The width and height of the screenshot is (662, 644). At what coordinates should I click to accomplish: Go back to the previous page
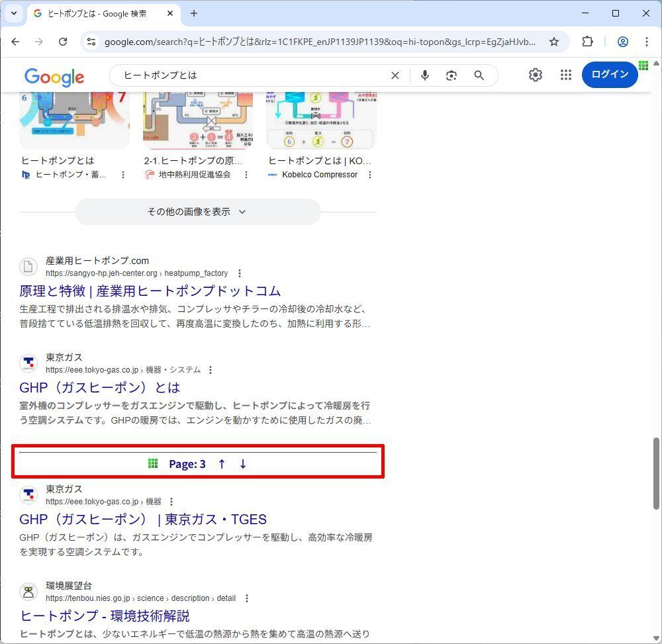click(x=16, y=41)
